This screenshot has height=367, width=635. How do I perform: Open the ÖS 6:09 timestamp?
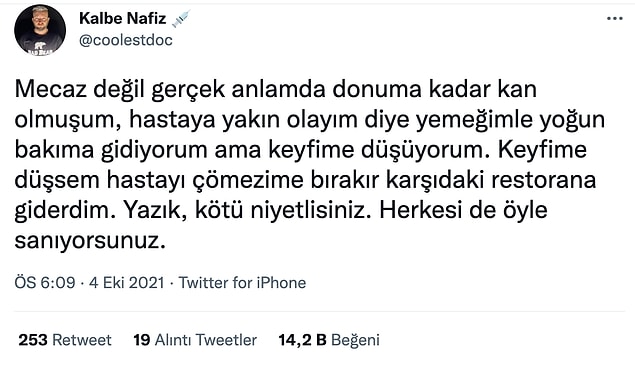pyautogui.click(x=45, y=282)
